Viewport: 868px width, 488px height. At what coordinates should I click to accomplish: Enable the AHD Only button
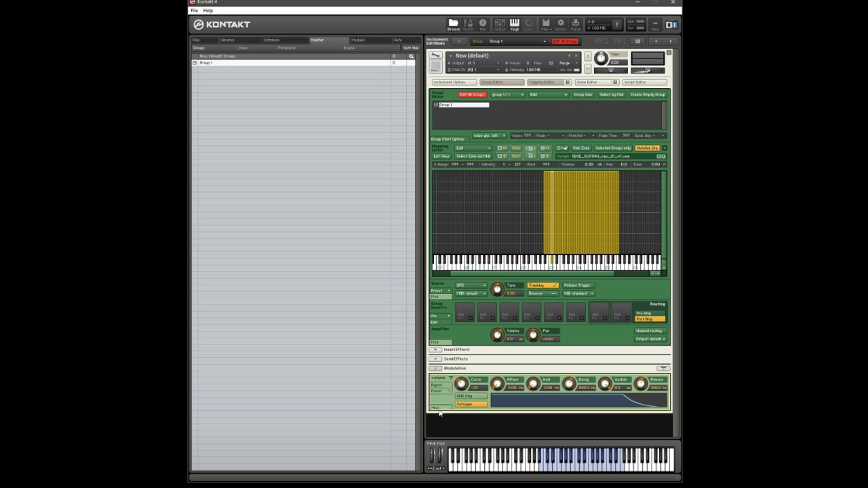pos(471,396)
